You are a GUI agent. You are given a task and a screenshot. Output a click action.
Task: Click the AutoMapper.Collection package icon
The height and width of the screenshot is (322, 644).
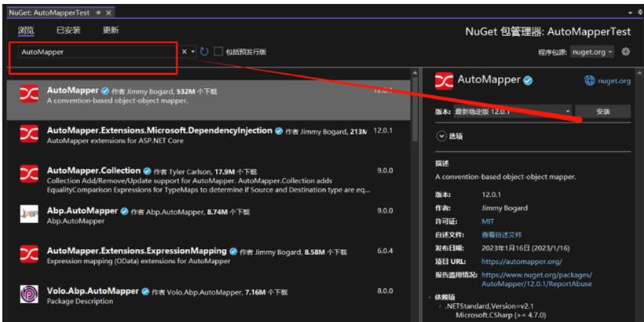pyautogui.click(x=29, y=174)
